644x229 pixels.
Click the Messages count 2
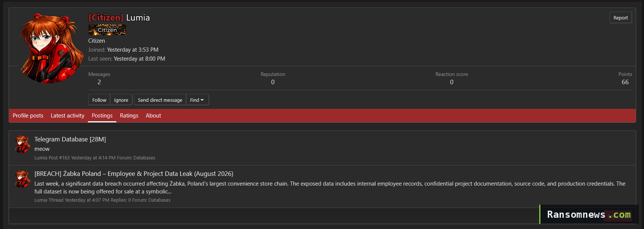tap(99, 82)
